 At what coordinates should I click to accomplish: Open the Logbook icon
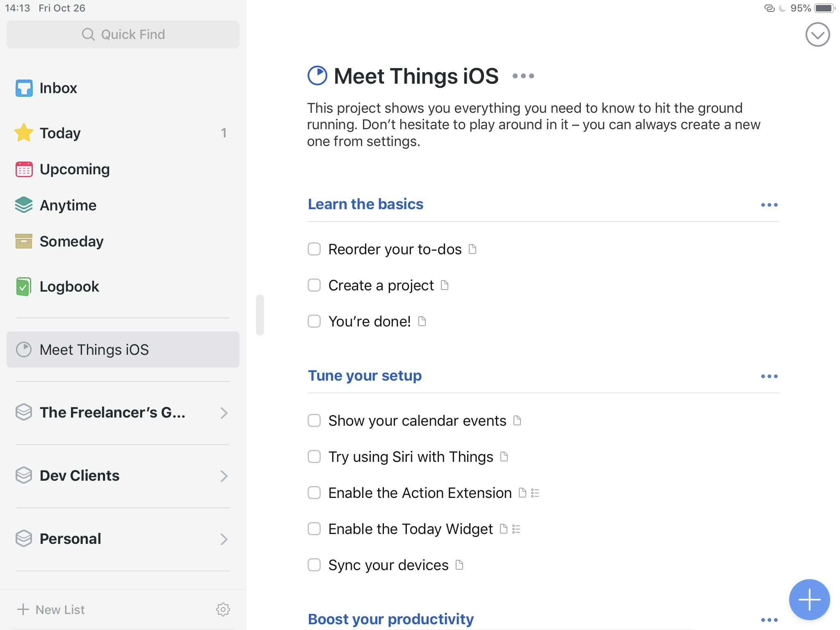tap(24, 286)
